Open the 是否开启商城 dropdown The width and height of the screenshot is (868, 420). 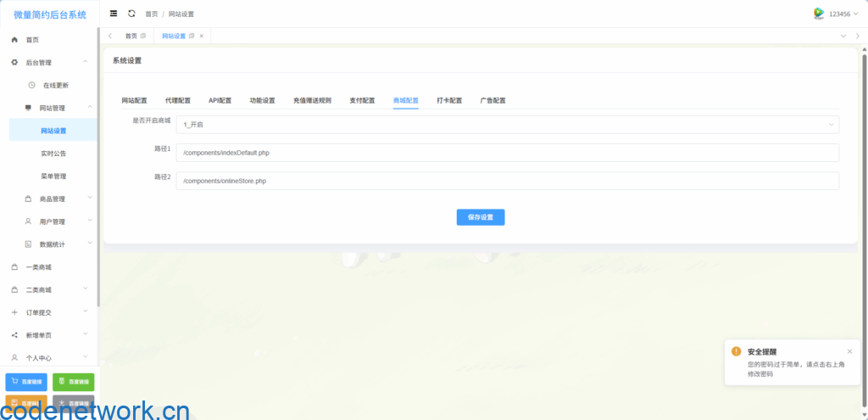pyautogui.click(x=507, y=125)
